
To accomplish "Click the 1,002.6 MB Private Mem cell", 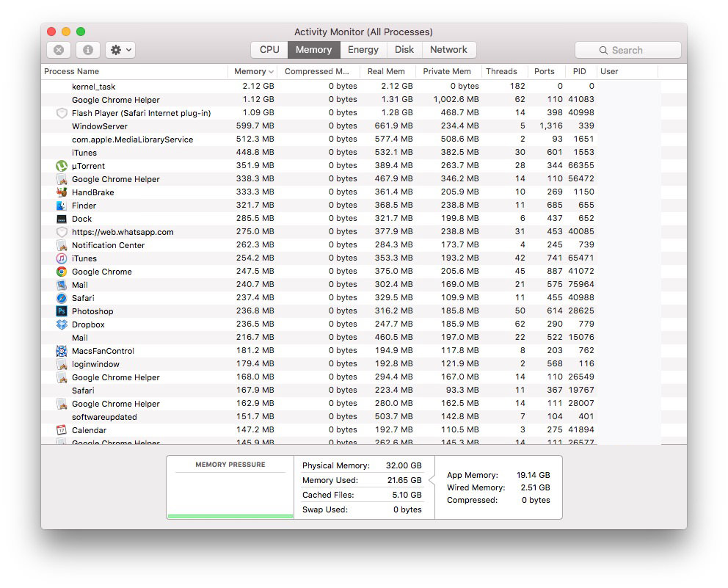I will (456, 99).
